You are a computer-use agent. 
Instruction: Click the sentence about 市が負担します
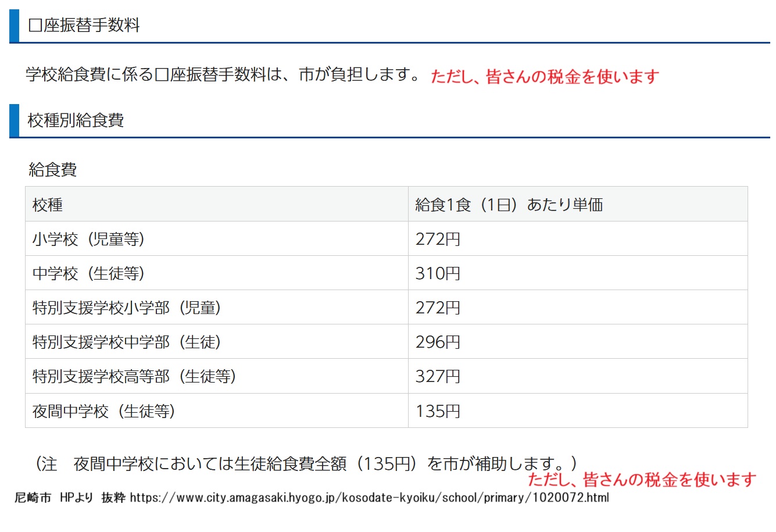tap(223, 74)
